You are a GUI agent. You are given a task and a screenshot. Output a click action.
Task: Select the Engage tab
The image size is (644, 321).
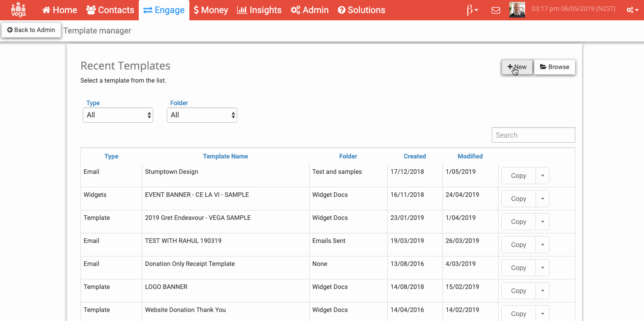click(164, 10)
